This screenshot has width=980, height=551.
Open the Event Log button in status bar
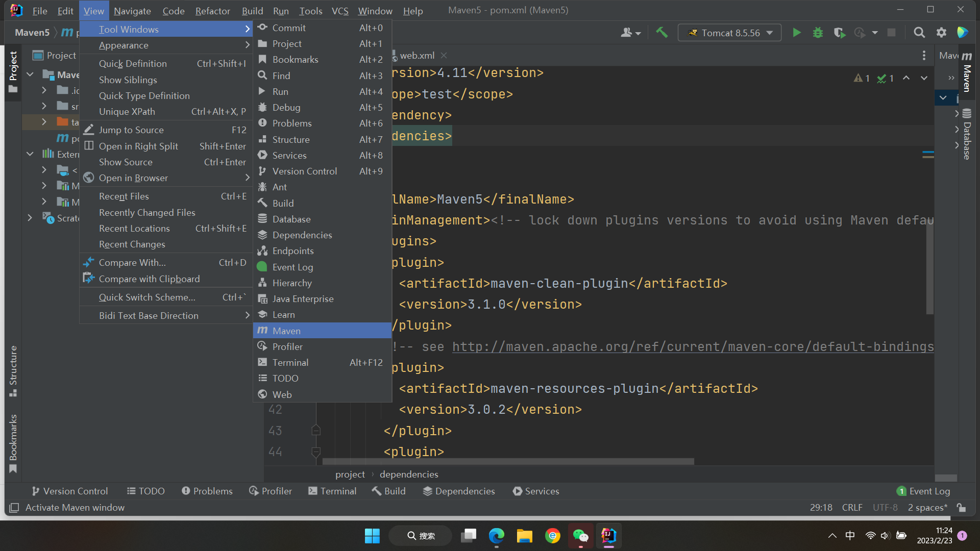point(923,491)
